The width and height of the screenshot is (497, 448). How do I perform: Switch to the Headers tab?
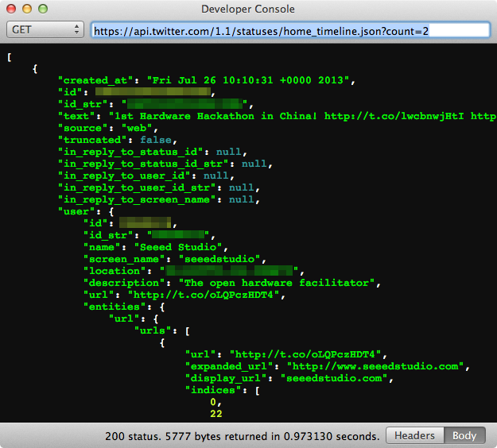click(x=414, y=435)
